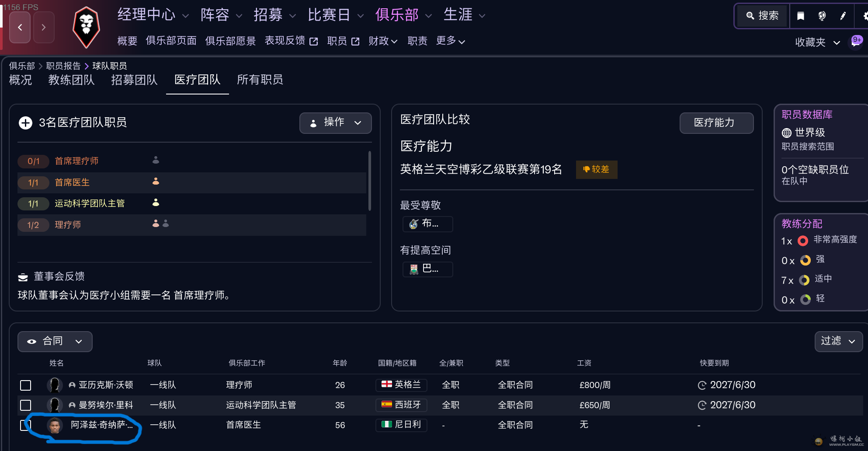868x451 pixels.
Task: Open the bookmark icon in top bar
Action: click(801, 16)
